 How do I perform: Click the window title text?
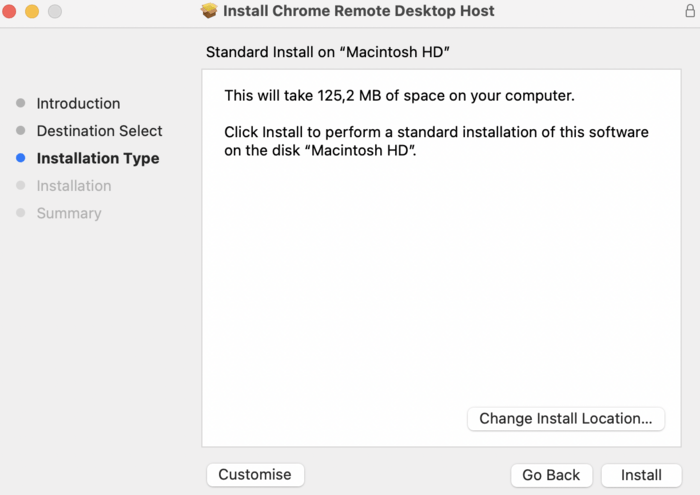point(358,11)
